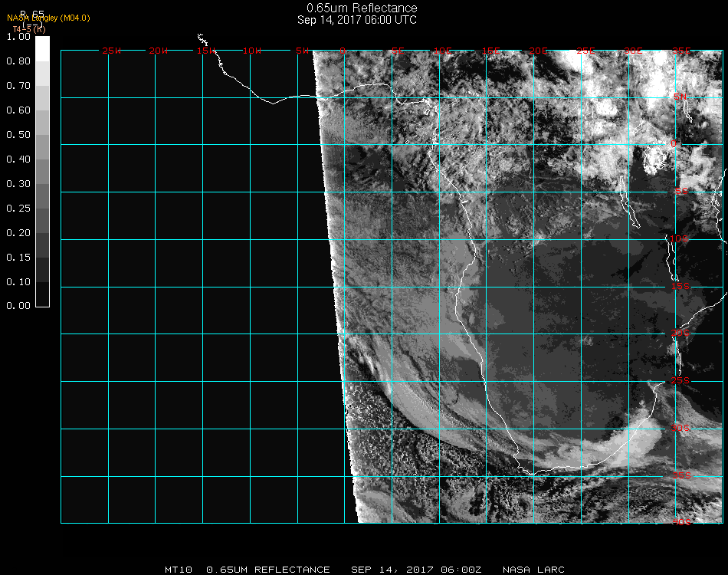Select the 10S latitude label
The width and height of the screenshot is (728, 575).
680,239
